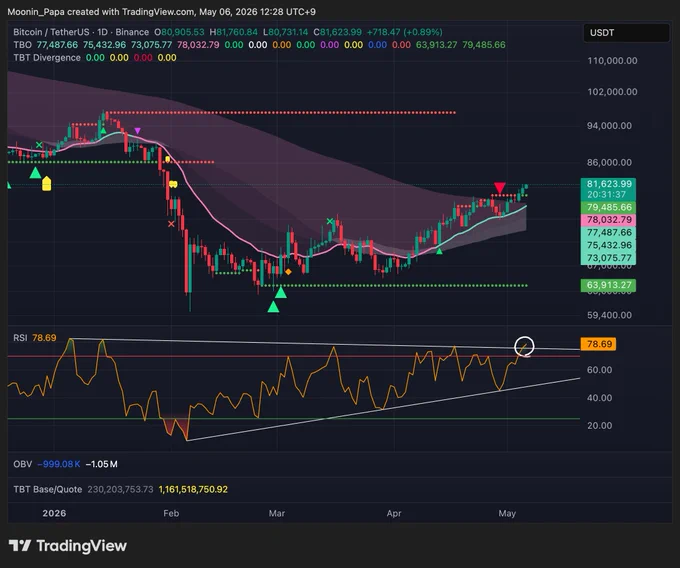The height and width of the screenshot is (568, 680).
Task: Click the 75,432.96 price-axis tag
Action: (608, 245)
